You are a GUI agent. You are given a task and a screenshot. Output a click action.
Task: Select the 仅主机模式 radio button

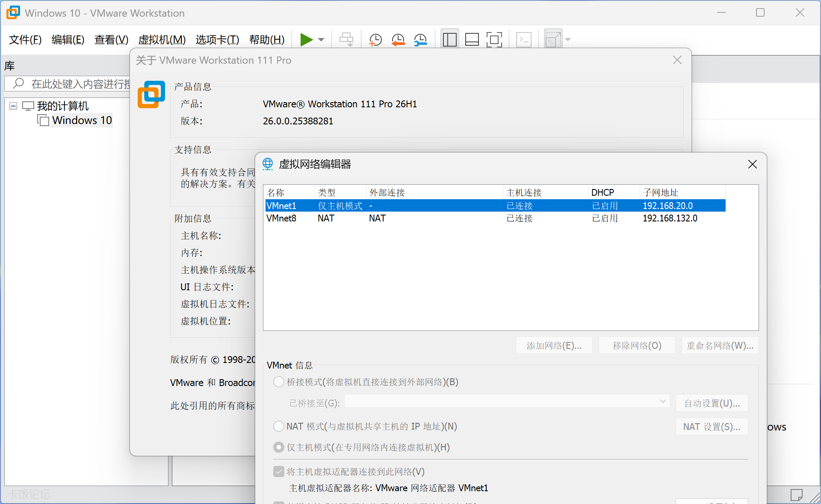click(x=279, y=447)
